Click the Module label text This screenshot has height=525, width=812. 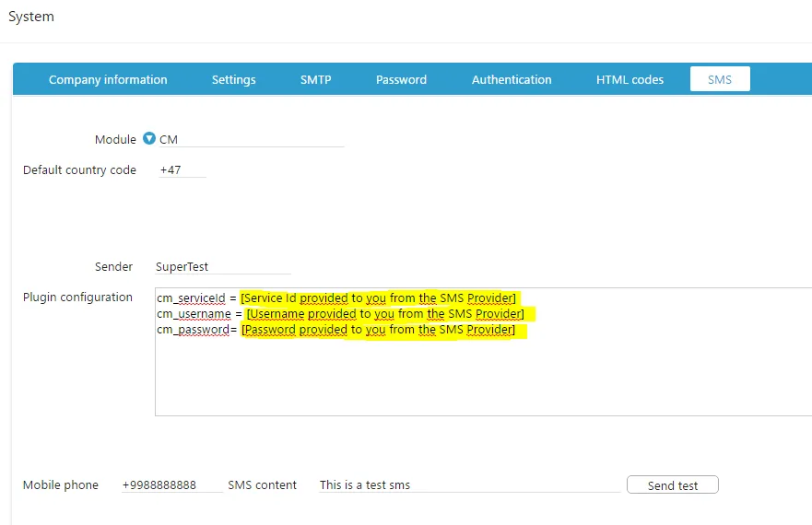[115, 139]
